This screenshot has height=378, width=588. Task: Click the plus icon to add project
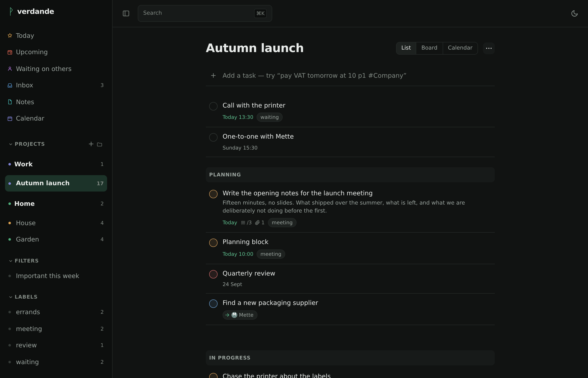pyautogui.click(x=91, y=144)
